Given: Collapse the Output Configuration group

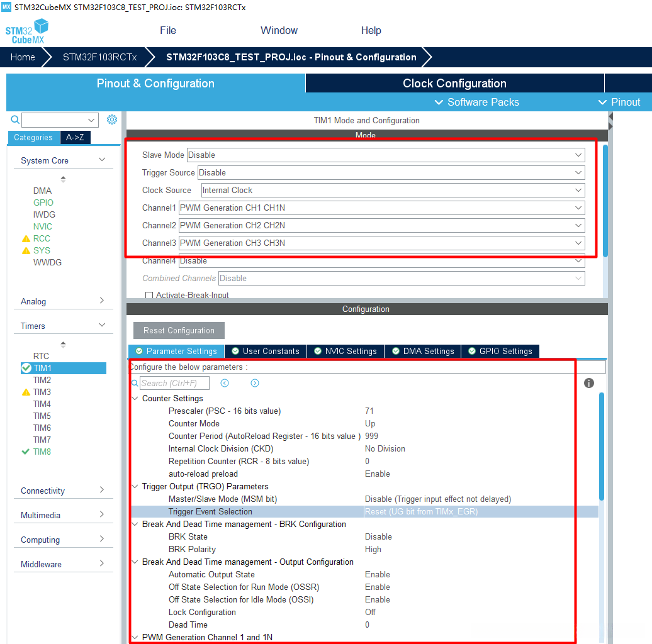Looking at the screenshot, I should click(135, 562).
